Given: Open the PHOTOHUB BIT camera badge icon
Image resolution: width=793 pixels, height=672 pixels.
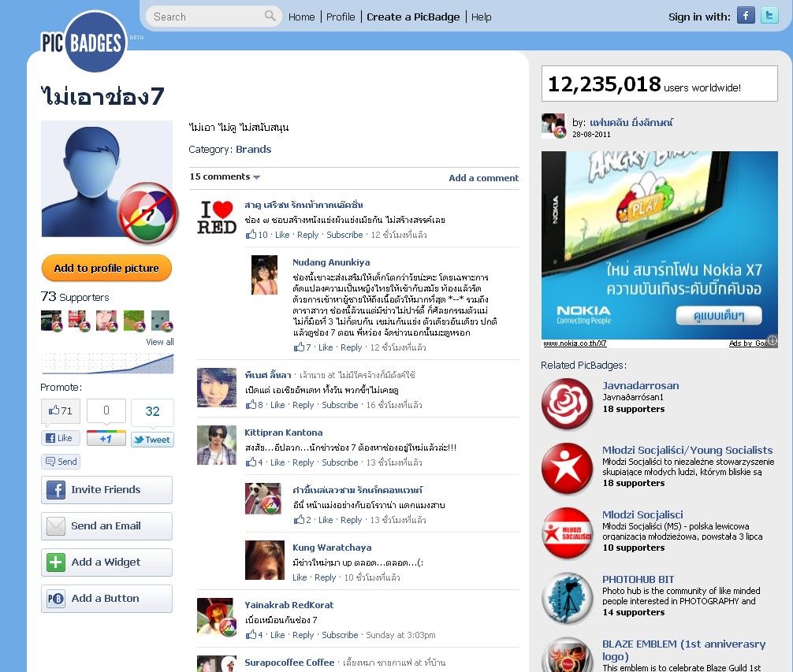Looking at the screenshot, I should click(x=568, y=598).
